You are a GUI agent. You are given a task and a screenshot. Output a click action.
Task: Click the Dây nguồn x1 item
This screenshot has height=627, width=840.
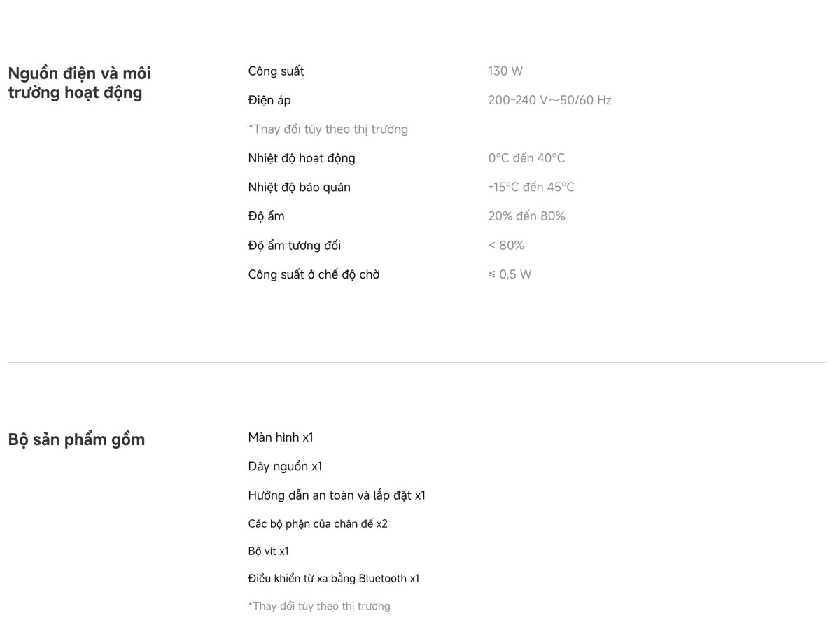tap(285, 467)
